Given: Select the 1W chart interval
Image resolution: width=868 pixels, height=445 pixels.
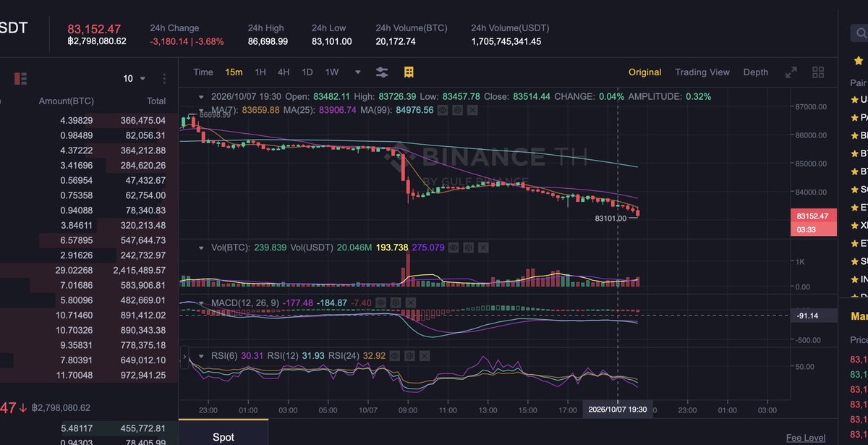Looking at the screenshot, I should [332, 72].
